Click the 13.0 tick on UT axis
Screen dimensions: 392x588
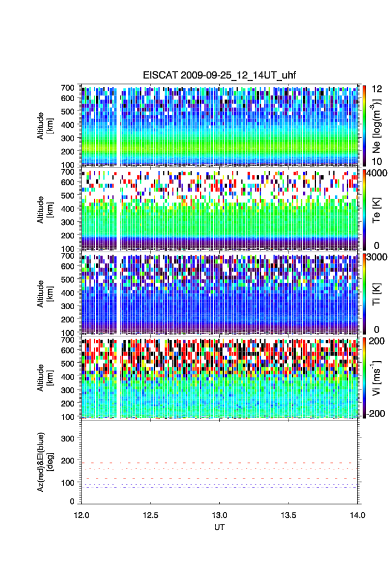pyautogui.click(x=220, y=515)
